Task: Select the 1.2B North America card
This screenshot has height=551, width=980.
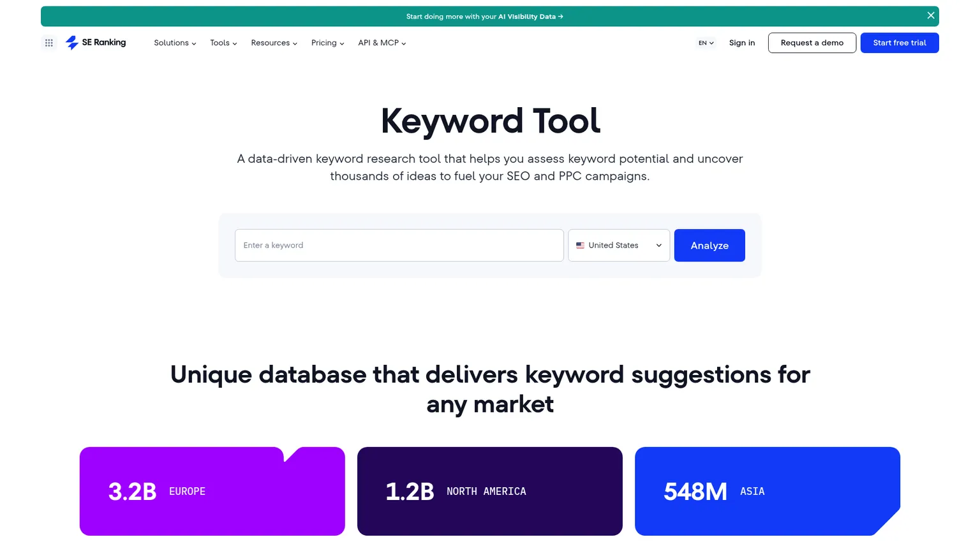Action: click(490, 491)
